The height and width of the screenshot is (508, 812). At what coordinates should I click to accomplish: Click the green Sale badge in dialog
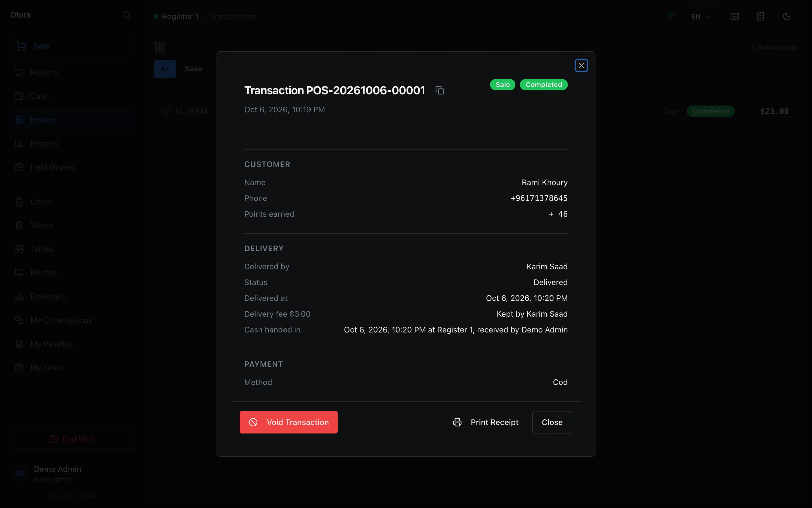pyautogui.click(x=503, y=85)
